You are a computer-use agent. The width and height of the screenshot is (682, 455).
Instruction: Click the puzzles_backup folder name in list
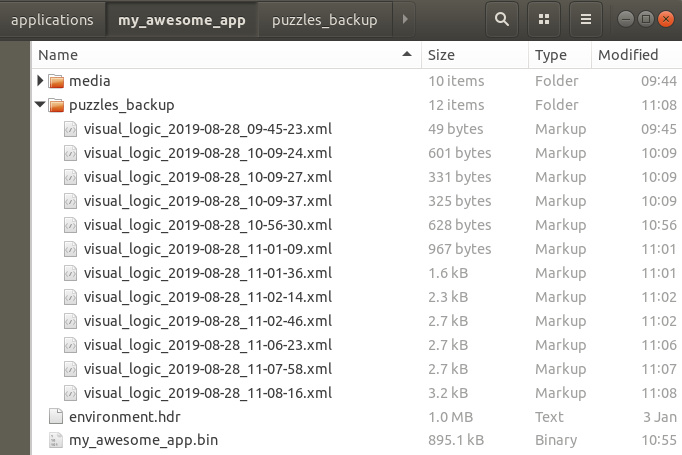click(122, 105)
